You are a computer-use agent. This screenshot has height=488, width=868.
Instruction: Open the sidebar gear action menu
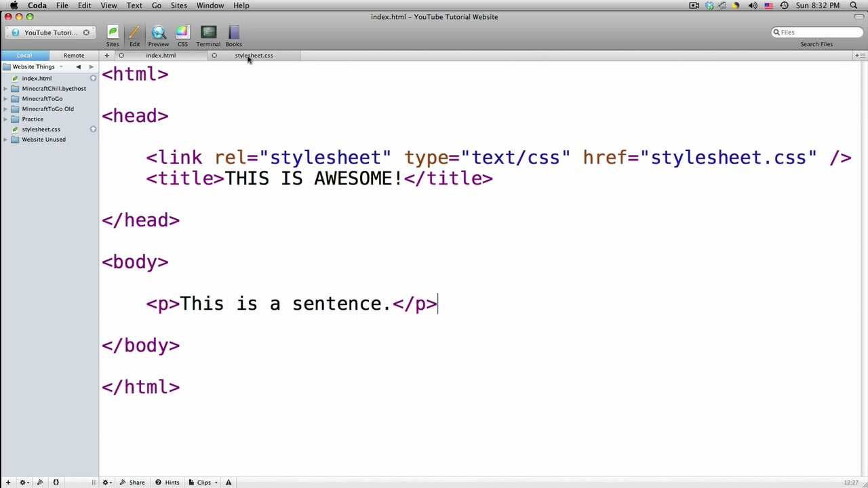(24, 483)
